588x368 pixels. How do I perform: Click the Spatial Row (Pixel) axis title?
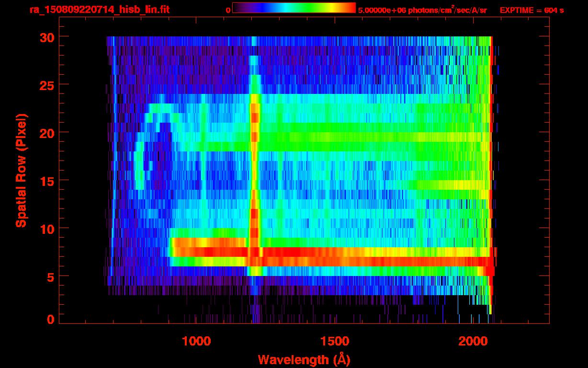pyautogui.click(x=21, y=170)
